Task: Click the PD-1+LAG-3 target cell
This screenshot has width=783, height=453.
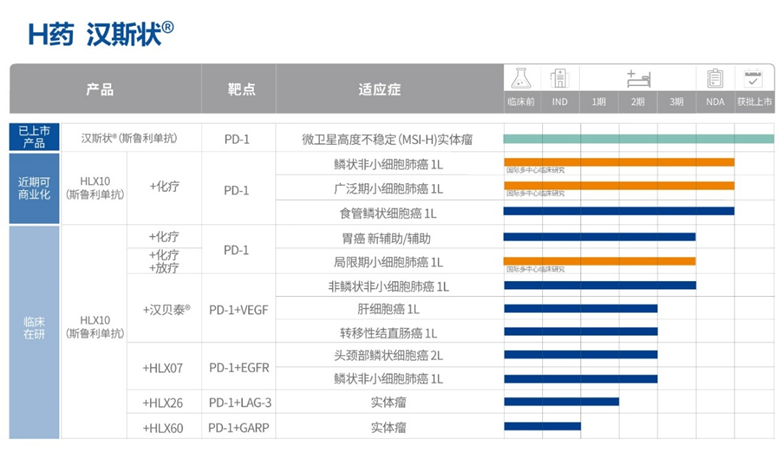Action: pos(240,403)
